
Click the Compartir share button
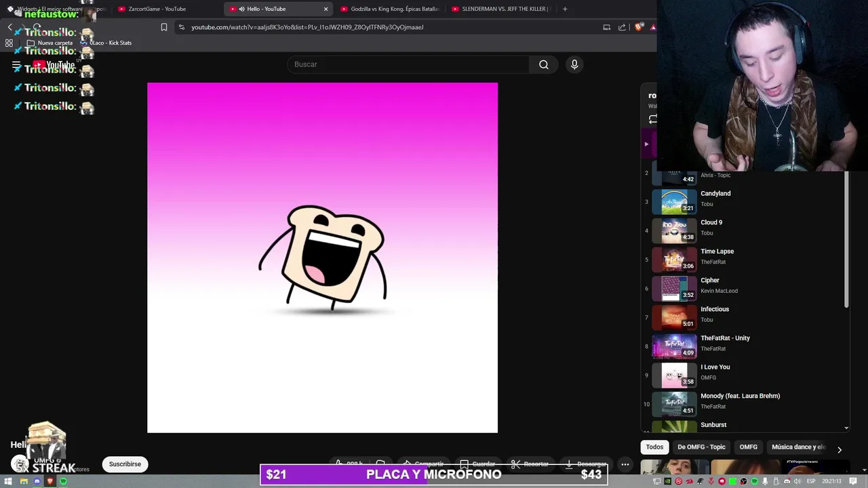[422, 464]
